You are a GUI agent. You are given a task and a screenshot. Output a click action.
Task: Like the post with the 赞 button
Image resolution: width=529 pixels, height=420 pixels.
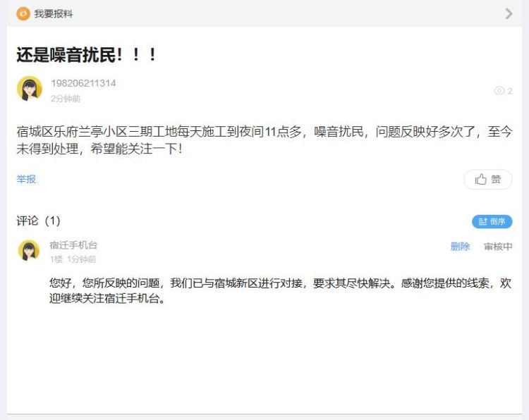coord(488,179)
